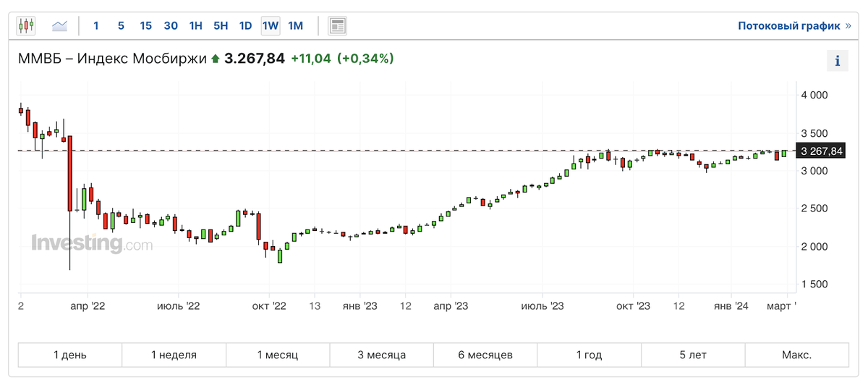Click the 'окт '22' date axis label
This screenshot has height=388, width=868.
pyautogui.click(x=270, y=306)
